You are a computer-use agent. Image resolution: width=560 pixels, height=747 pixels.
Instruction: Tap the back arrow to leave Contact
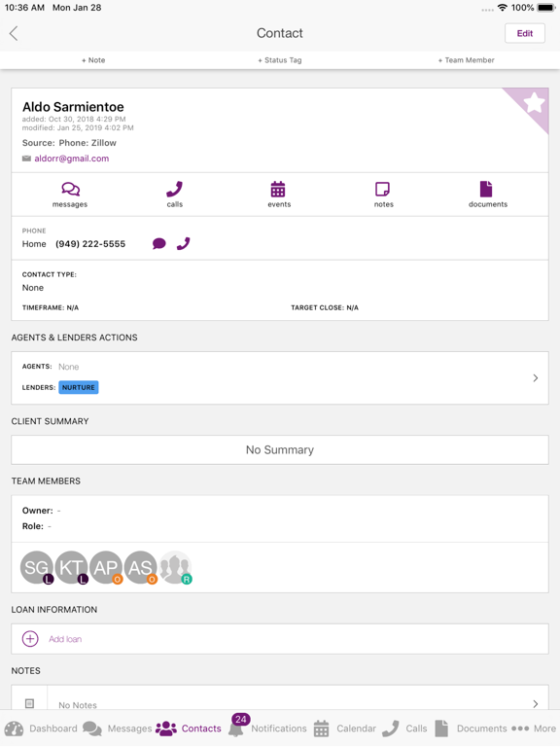coord(14,33)
